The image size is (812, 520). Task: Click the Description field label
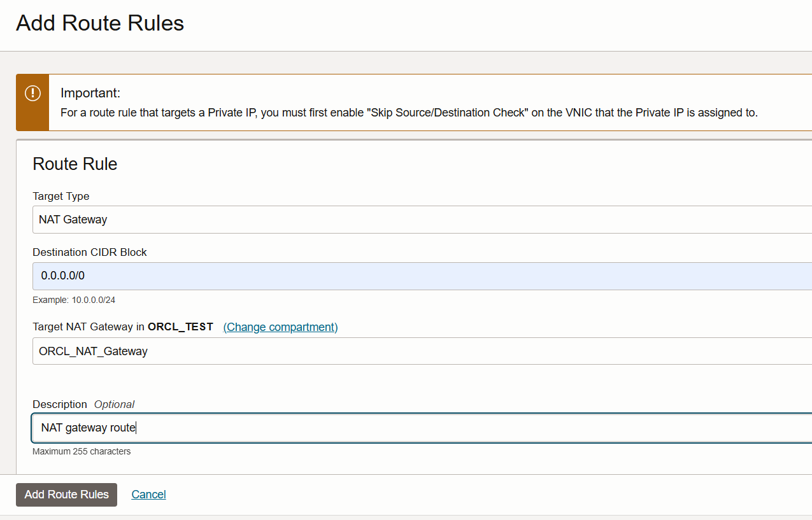tap(60, 404)
